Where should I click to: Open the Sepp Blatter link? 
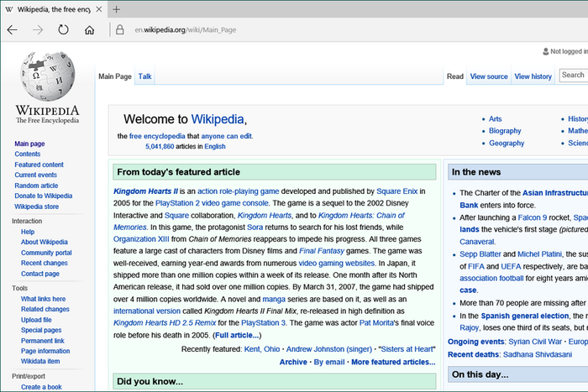point(480,254)
